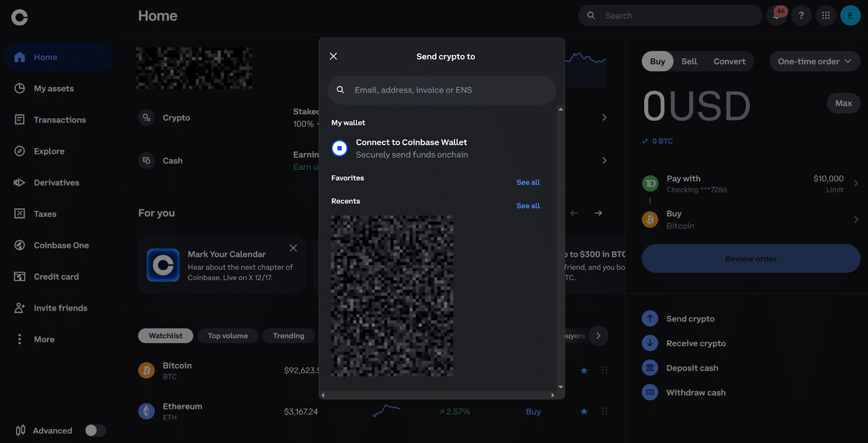
Task: Click the Max button
Action: pyautogui.click(x=843, y=104)
